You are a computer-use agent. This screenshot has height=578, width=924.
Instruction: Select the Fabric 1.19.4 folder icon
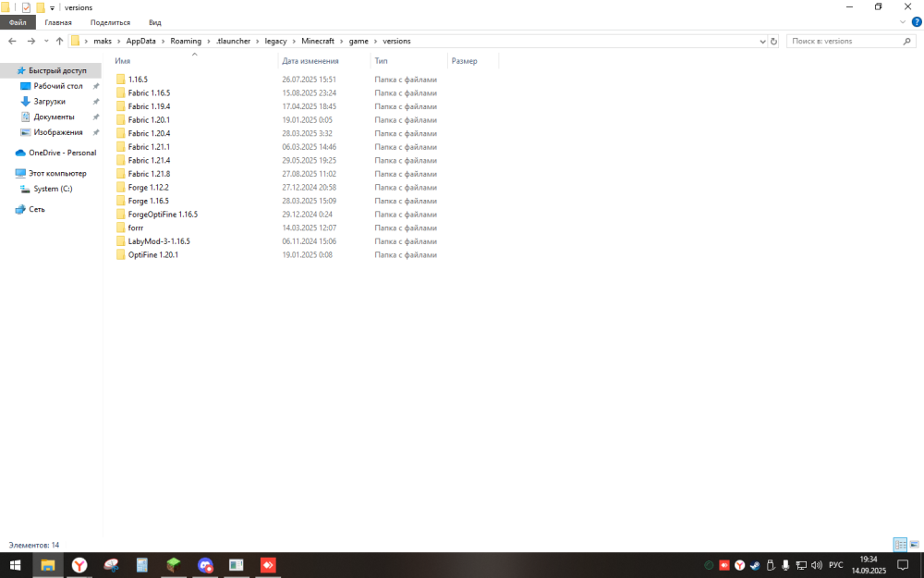pyautogui.click(x=121, y=106)
